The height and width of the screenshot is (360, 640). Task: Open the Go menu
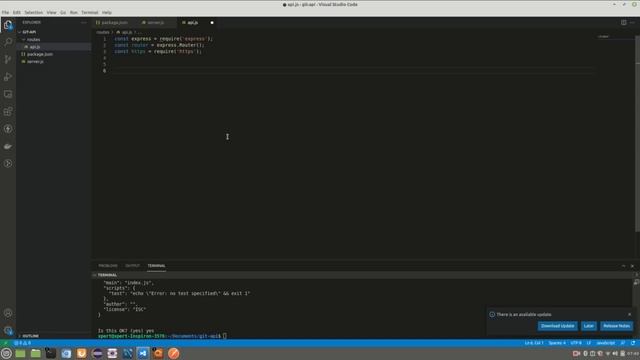[63, 13]
